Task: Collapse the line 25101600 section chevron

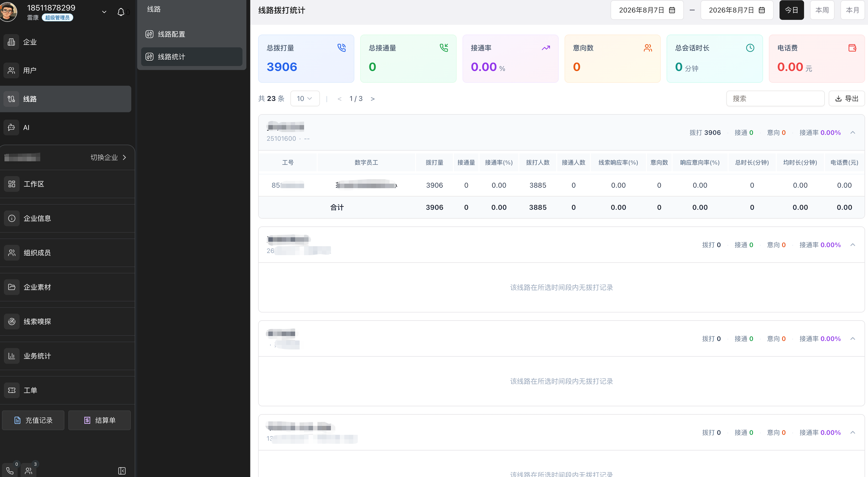Action: click(x=853, y=132)
